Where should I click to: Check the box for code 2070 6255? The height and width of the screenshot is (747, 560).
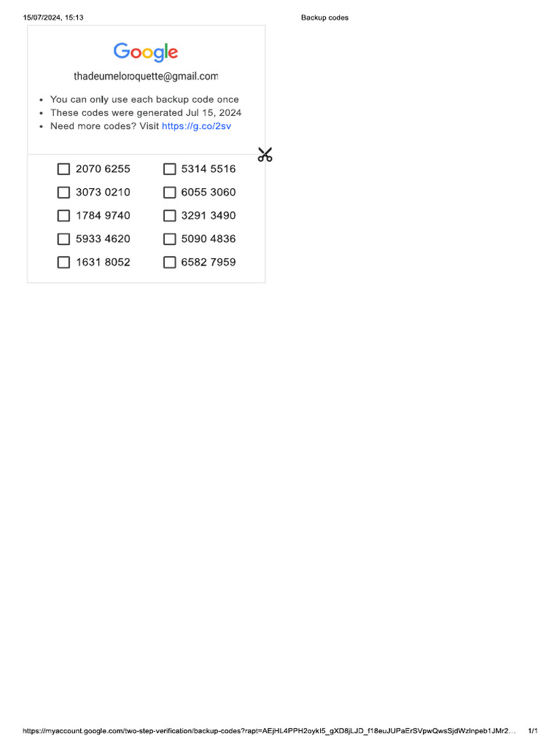point(63,169)
